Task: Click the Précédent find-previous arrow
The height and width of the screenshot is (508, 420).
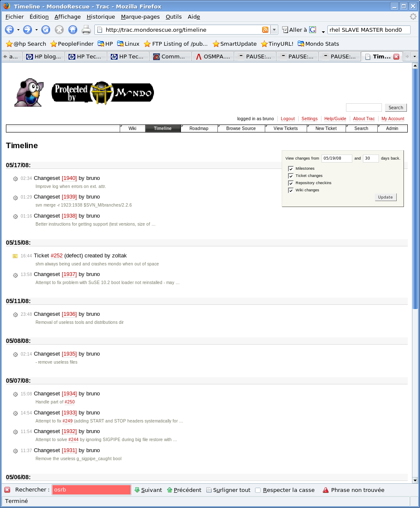Action: 170,490
